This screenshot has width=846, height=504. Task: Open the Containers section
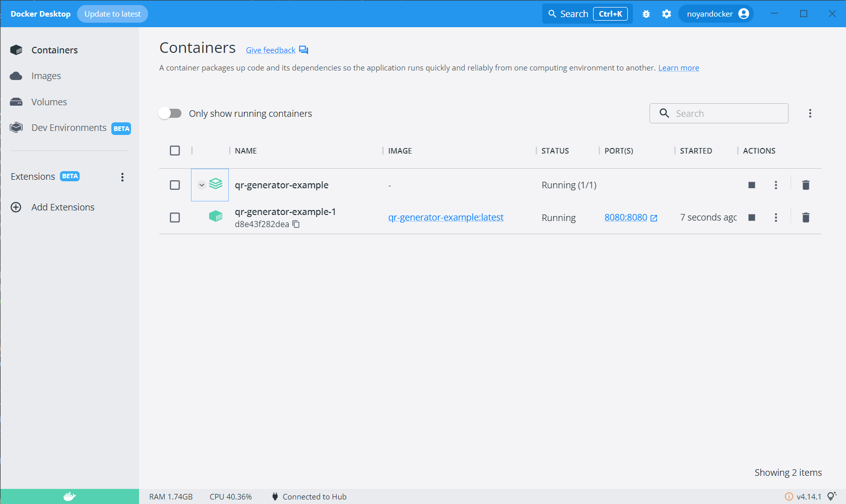[x=54, y=50]
